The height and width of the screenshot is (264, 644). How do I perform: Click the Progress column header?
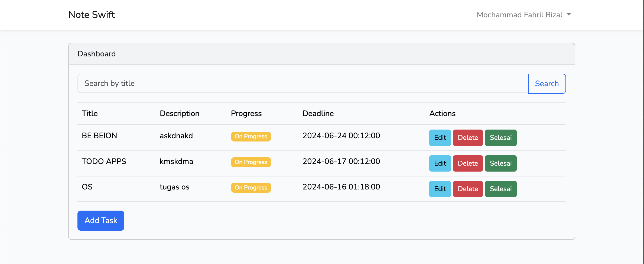(x=246, y=114)
